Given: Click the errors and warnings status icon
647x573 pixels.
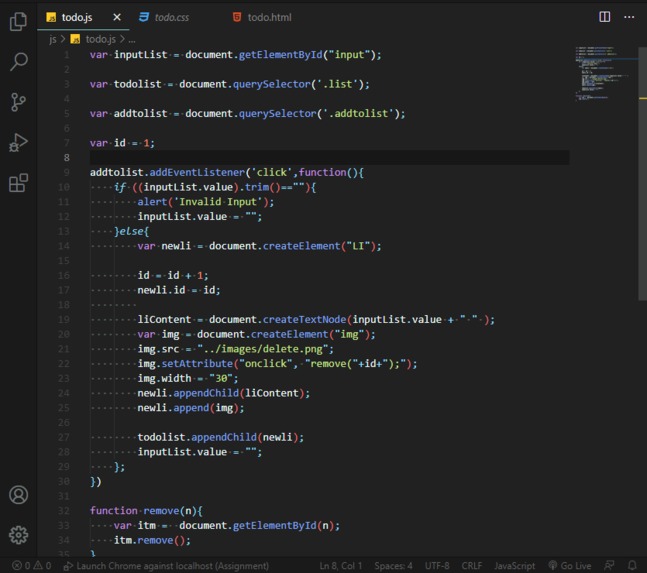Looking at the screenshot, I should [x=31, y=566].
